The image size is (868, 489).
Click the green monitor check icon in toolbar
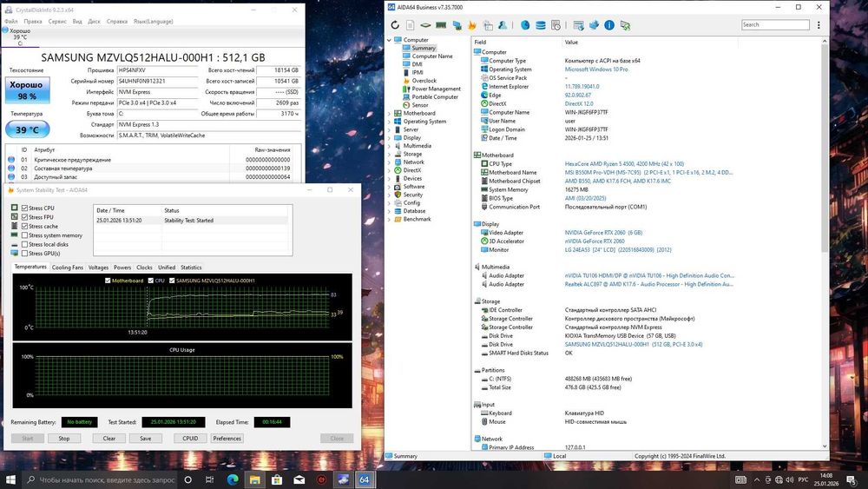pos(625,25)
